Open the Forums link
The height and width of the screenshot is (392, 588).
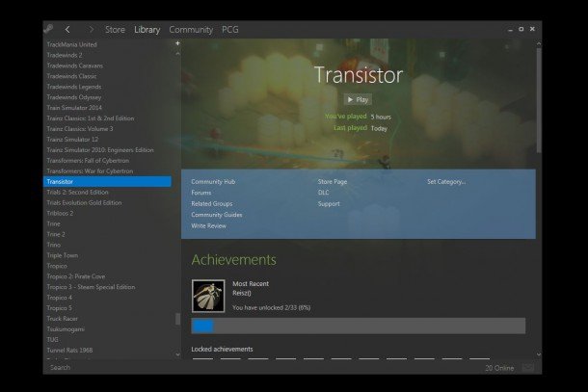201,193
